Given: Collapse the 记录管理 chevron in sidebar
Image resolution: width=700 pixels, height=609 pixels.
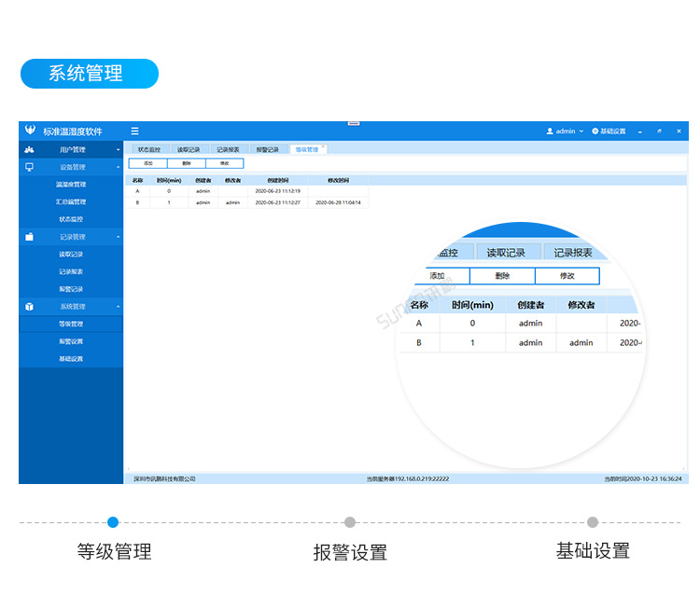Looking at the screenshot, I should [119, 237].
